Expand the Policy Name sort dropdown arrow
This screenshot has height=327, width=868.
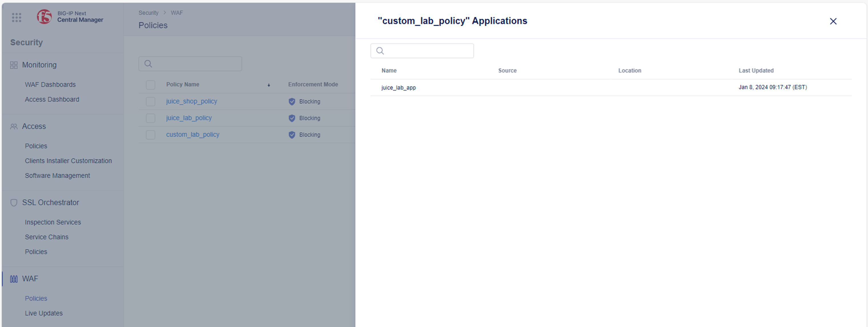[x=269, y=84]
